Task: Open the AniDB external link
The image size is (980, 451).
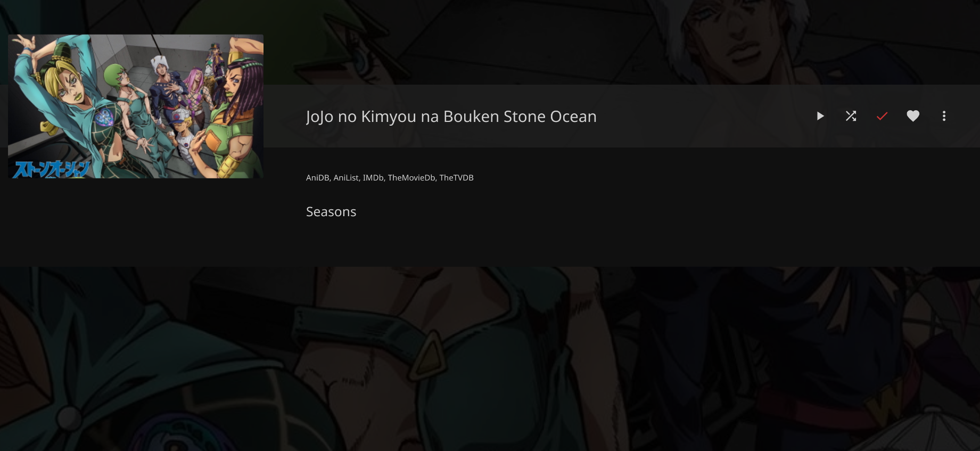Action: (x=317, y=178)
